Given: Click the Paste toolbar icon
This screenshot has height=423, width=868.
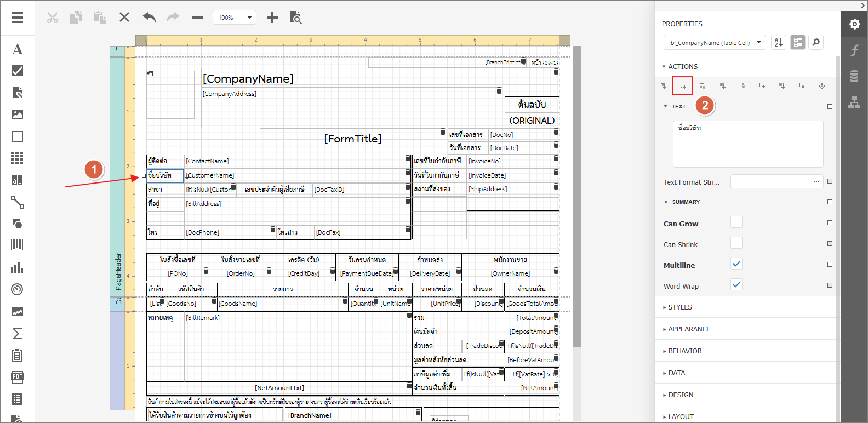Looking at the screenshot, I should (x=100, y=18).
